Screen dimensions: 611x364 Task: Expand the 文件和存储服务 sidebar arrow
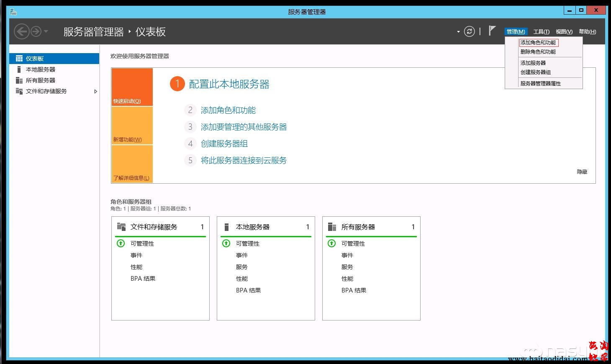95,91
